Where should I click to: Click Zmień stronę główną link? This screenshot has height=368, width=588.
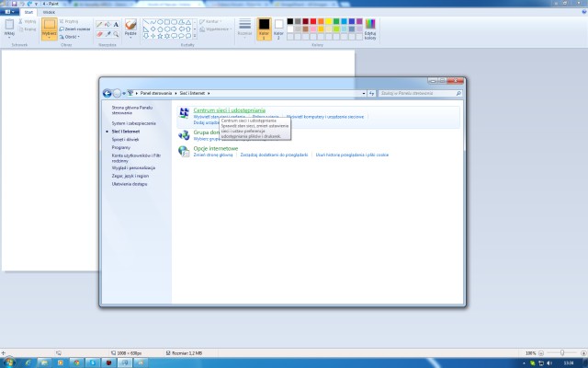213,155
